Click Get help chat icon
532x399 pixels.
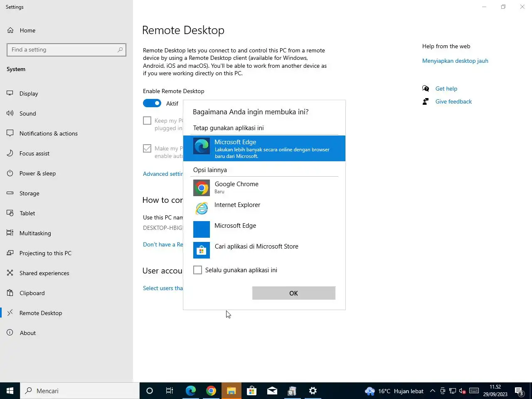[x=426, y=89]
